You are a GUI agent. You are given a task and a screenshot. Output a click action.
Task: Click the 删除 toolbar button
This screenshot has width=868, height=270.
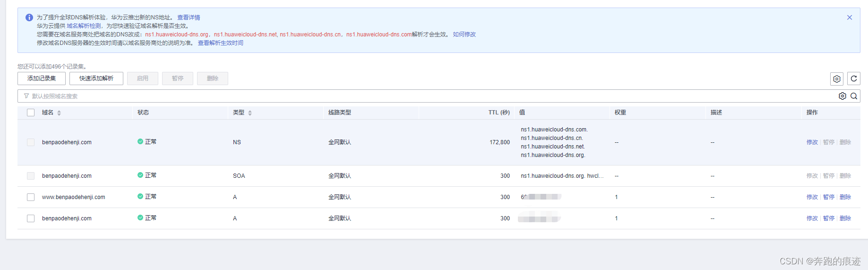213,78
